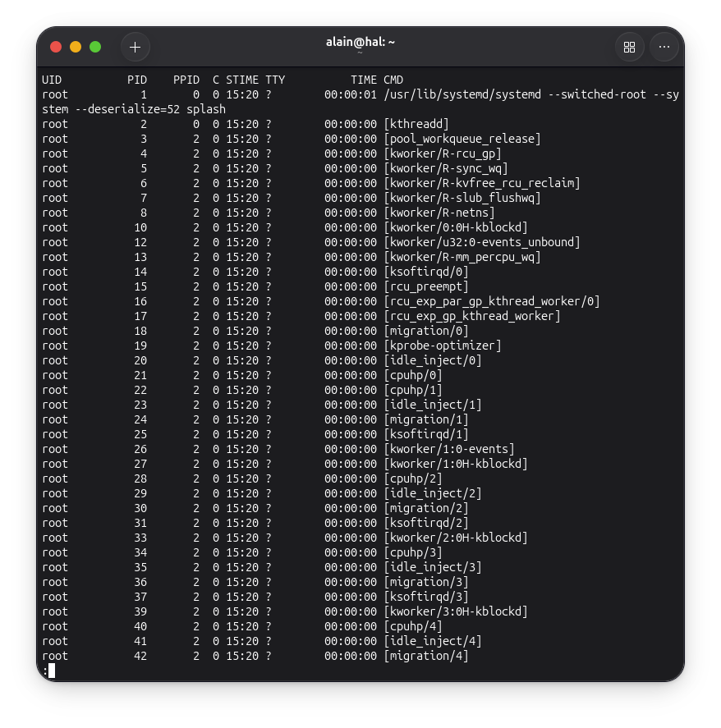Open the three-dots terminal menu
This screenshot has height=728, width=721.
click(x=664, y=47)
